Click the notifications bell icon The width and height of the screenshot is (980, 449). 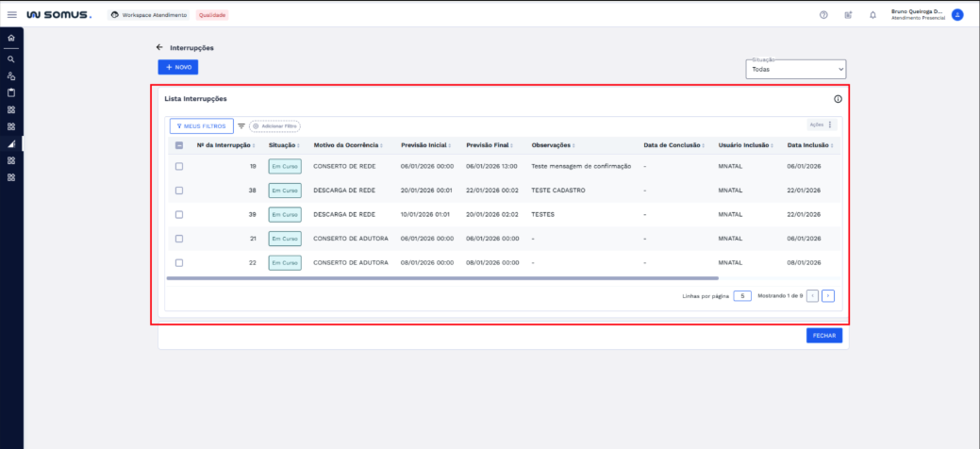coord(872,15)
